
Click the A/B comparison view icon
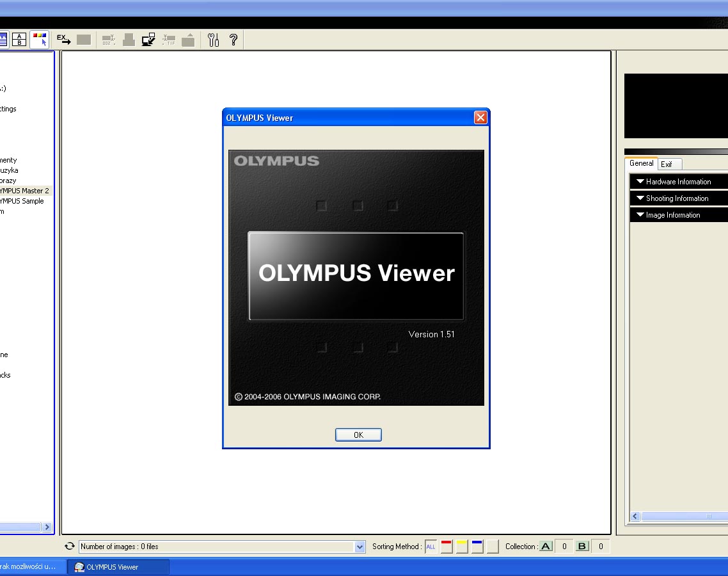pos(19,40)
